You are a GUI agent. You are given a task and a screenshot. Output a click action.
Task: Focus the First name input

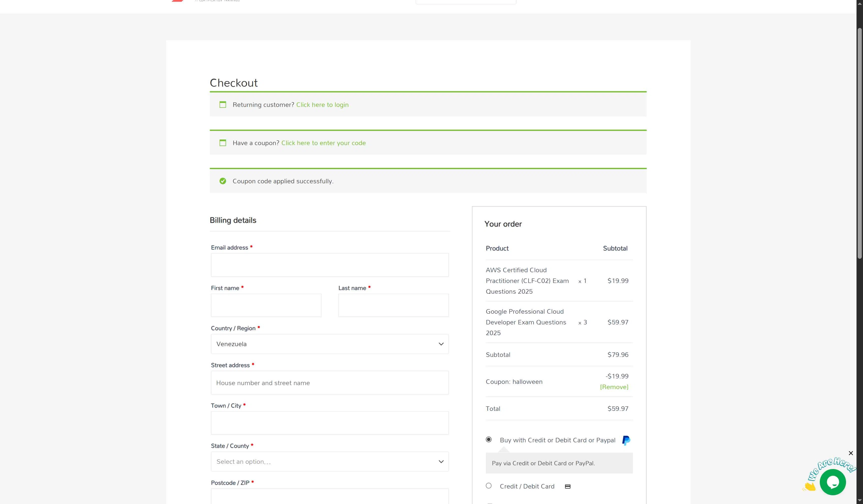tap(266, 305)
